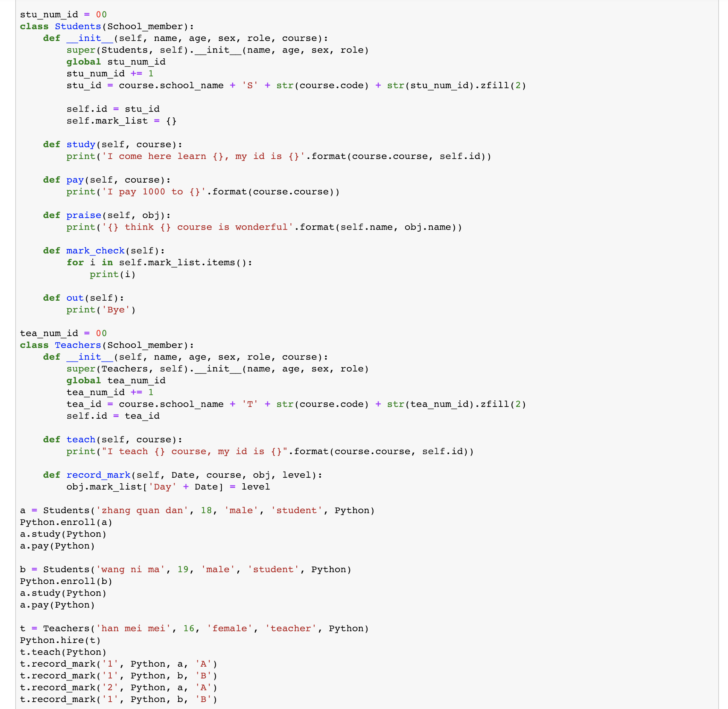
Task: Click inside the code cell on 'stu_num_id = 00'
Action: (x=63, y=15)
